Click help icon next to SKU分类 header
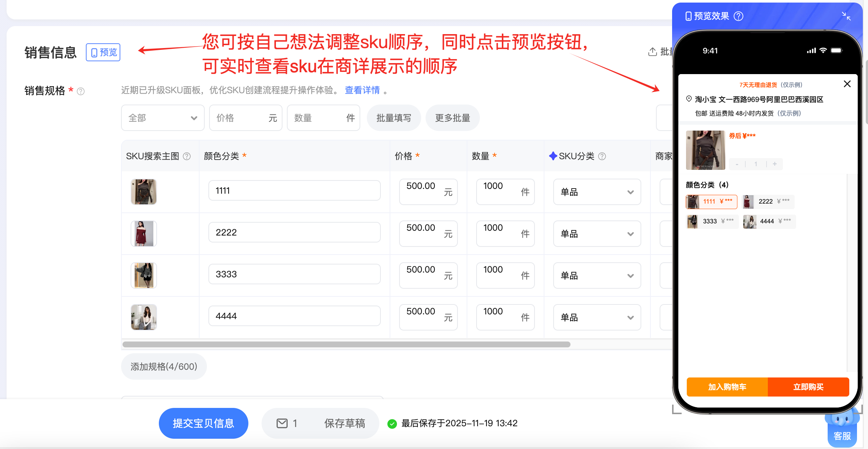Viewport: 868px width, 449px height. pos(602,156)
